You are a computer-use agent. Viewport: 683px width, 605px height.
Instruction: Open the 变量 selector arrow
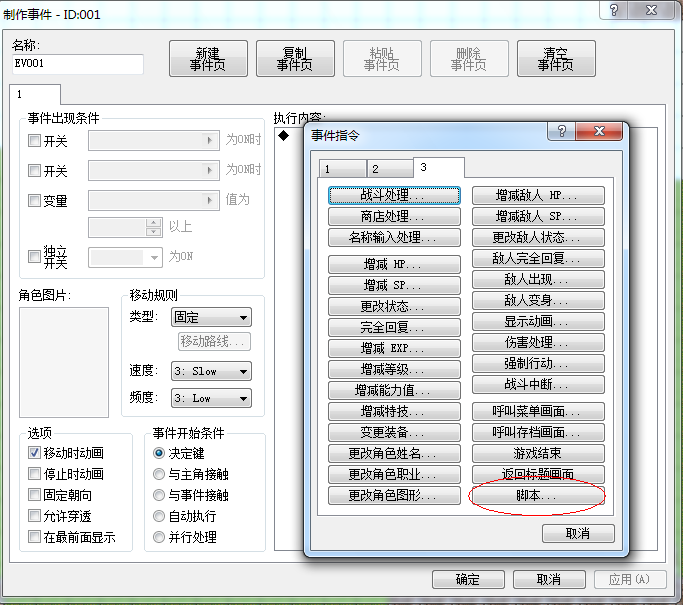[x=210, y=200]
